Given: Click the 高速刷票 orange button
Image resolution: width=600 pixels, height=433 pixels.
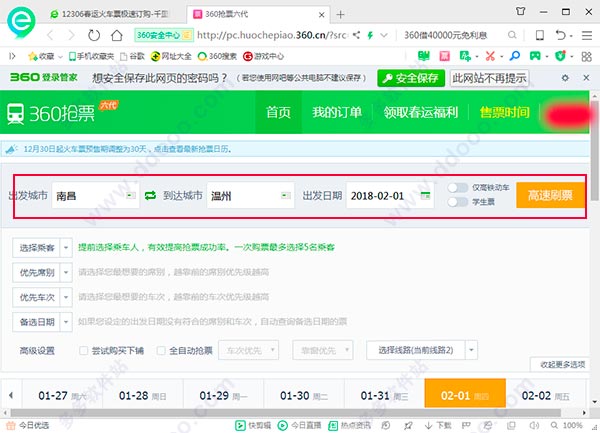Looking at the screenshot, I should 550,195.
